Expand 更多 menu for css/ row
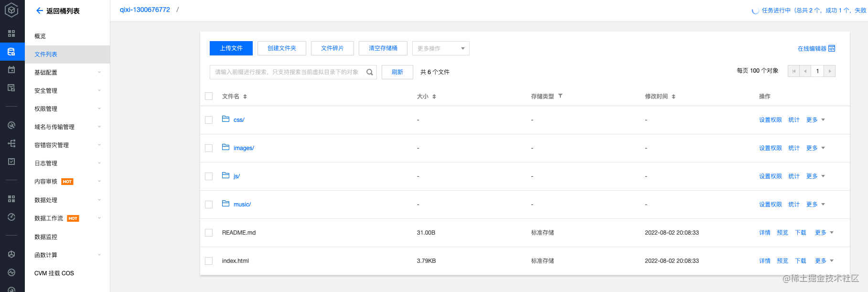Image resolution: width=868 pixels, height=292 pixels. (x=815, y=120)
